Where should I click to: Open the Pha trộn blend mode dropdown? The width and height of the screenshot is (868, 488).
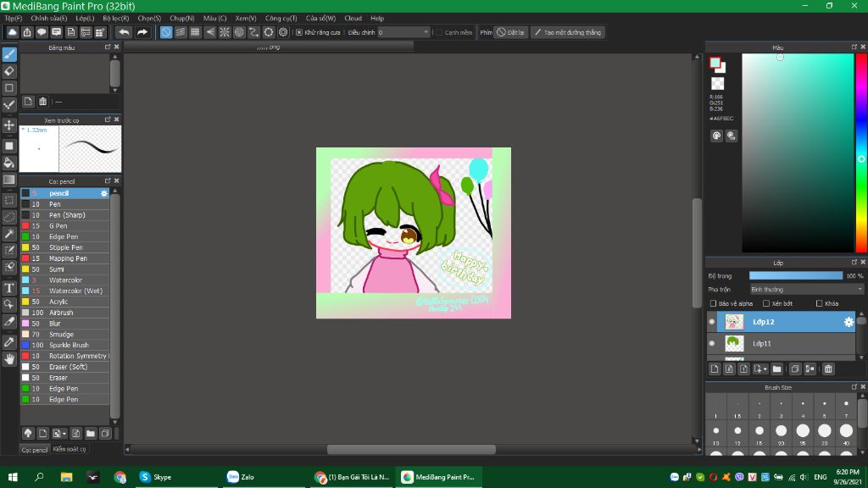(807, 290)
